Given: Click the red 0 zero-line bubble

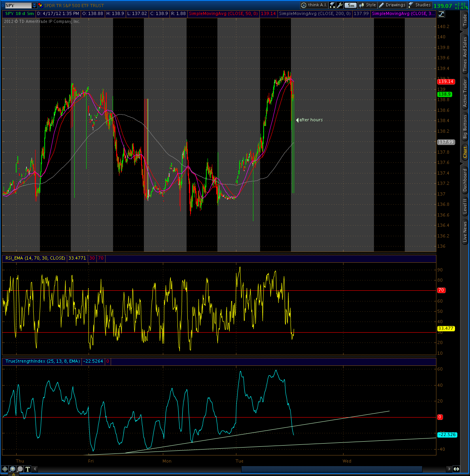Looking at the screenshot, I should (x=440, y=417).
